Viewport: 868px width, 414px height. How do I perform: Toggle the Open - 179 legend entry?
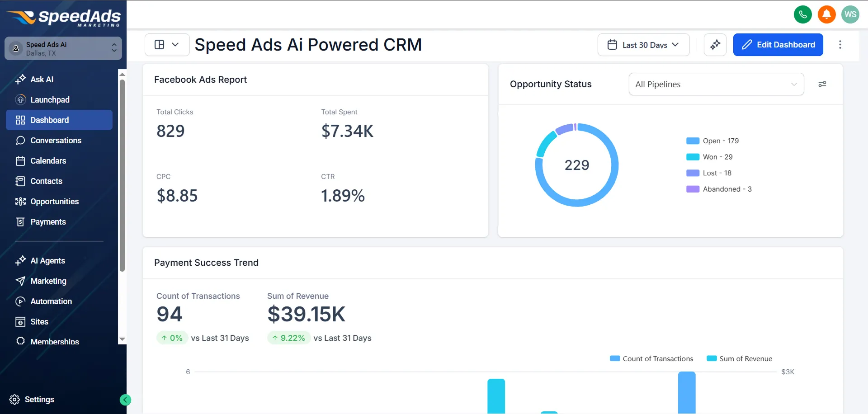(712, 141)
